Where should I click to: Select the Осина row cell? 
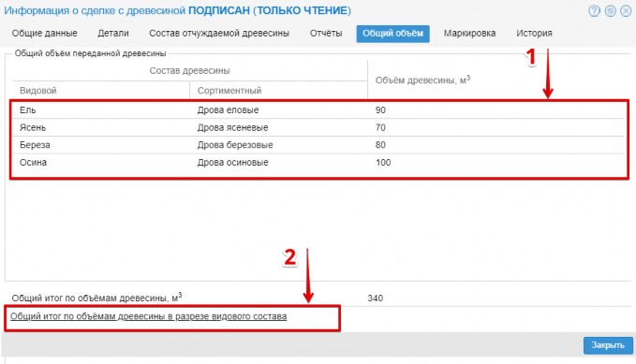pos(33,163)
